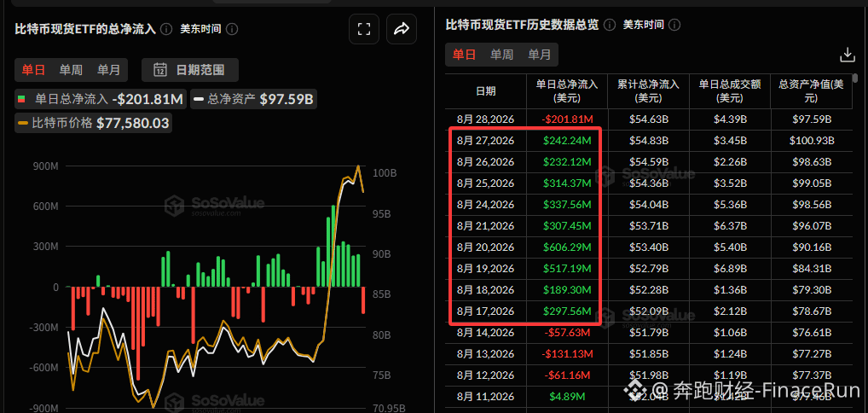Click 100B label on right chart axis
This screenshot has width=868, height=413.
(x=385, y=173)
